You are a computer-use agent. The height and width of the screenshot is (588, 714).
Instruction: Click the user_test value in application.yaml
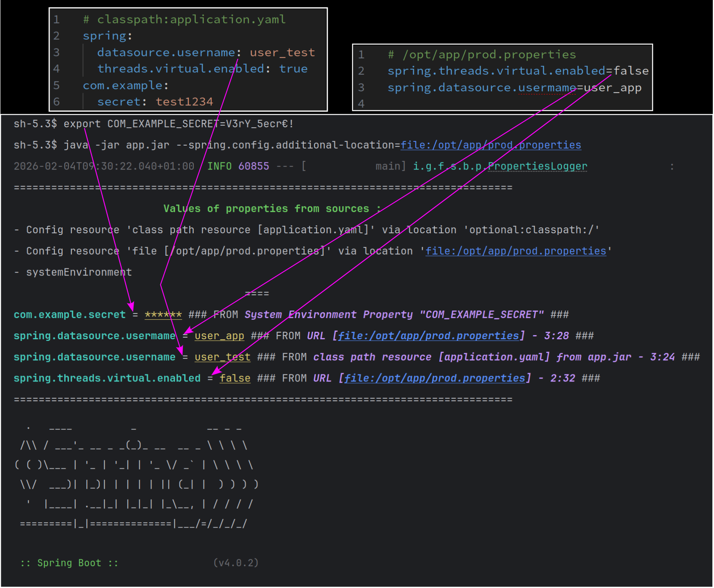[x=282, y=53]
